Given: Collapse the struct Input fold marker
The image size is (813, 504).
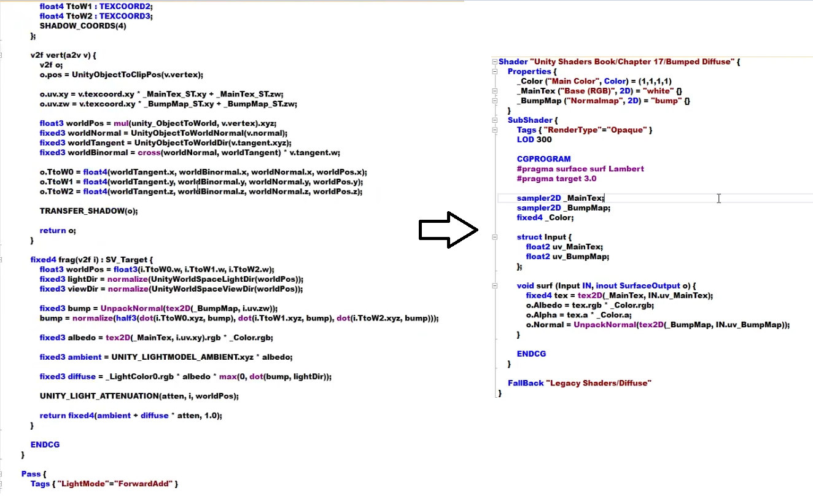Looking at the screenshot, I should coord(494,237).
